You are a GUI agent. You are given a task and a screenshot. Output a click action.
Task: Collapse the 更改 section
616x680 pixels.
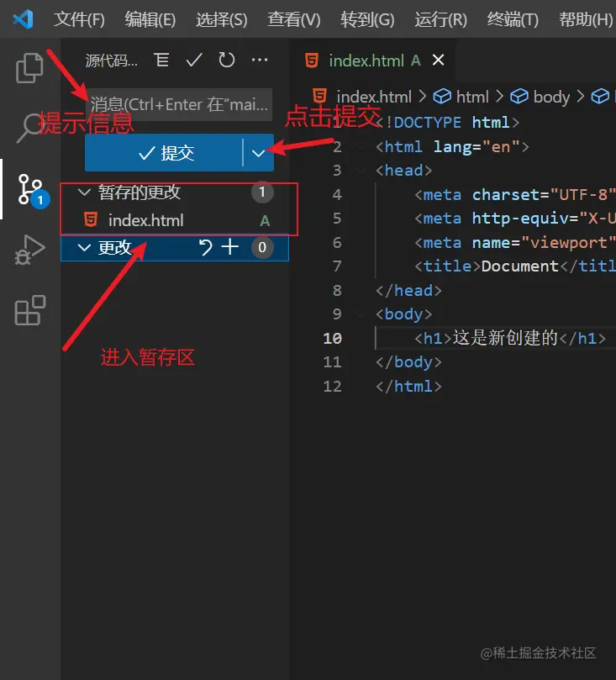pyautogui.click(x=84, y=247)
